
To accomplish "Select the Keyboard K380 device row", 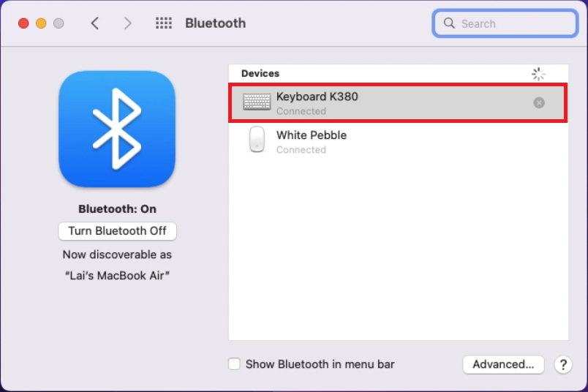I will pyautogui.click(x=398, y=103).
